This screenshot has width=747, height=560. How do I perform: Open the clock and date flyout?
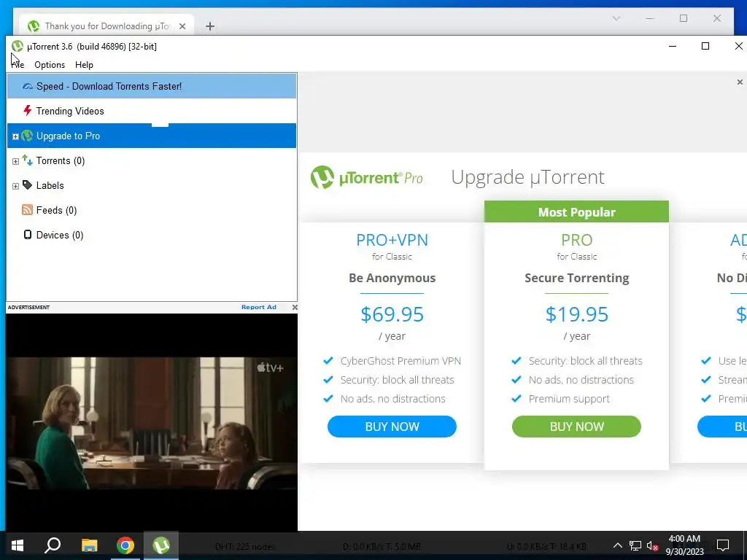tap(684, 545)
